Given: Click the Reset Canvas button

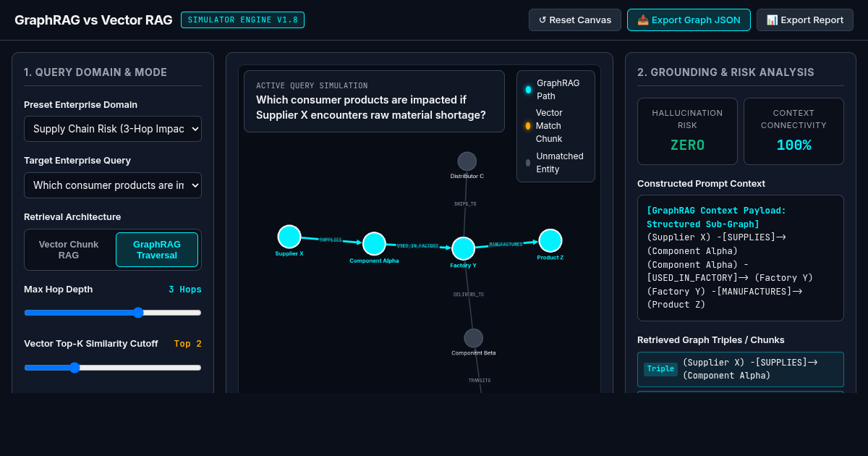Looking at the screenshot, I should (x=575, y=20).
